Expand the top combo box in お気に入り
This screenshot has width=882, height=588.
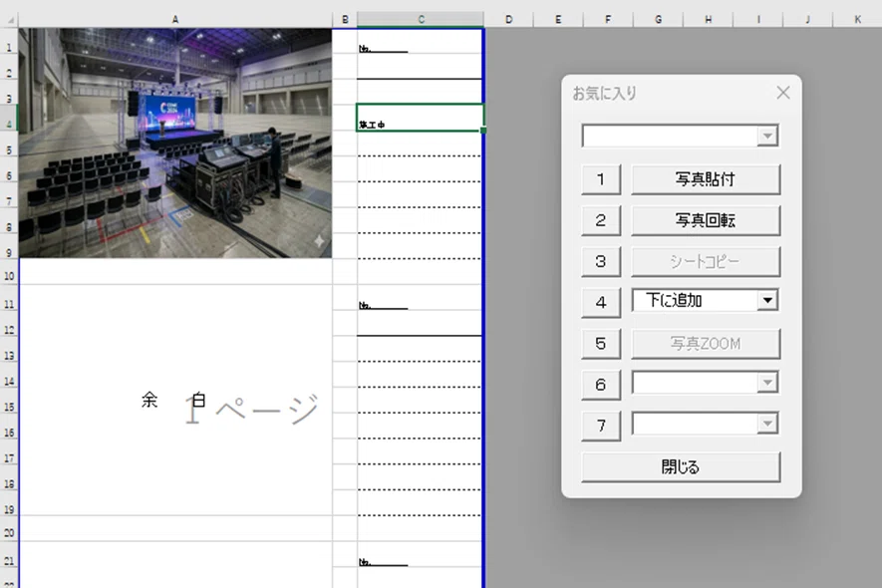click(767, 136)
